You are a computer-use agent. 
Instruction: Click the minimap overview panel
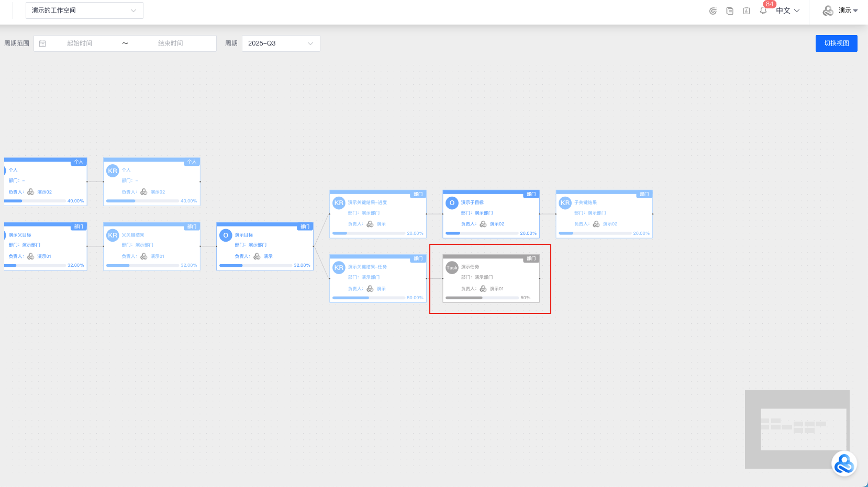pos(797,429)
